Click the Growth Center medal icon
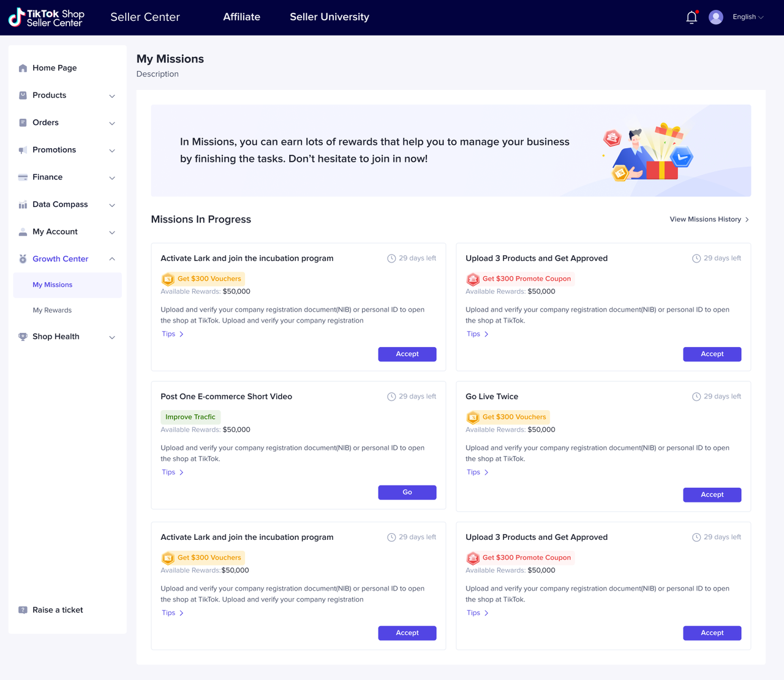 [x=23, y=259]
